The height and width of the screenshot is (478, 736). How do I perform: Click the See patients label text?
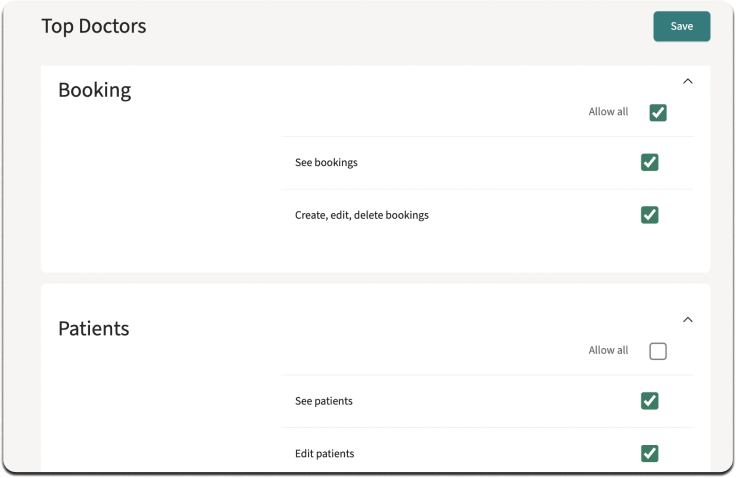pyautogui.click(x=324, y=401)
